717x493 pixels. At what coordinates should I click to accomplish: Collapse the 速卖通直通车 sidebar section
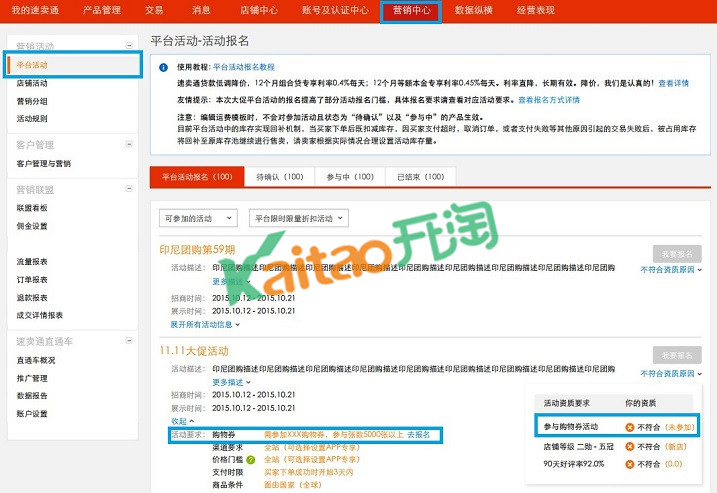tap(129, 341)
